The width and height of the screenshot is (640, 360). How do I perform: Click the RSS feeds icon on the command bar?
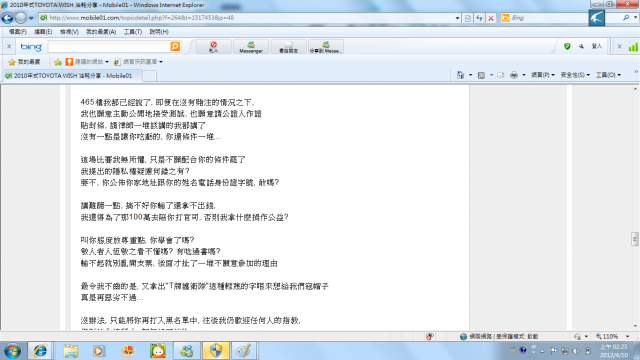pos(481,75)
